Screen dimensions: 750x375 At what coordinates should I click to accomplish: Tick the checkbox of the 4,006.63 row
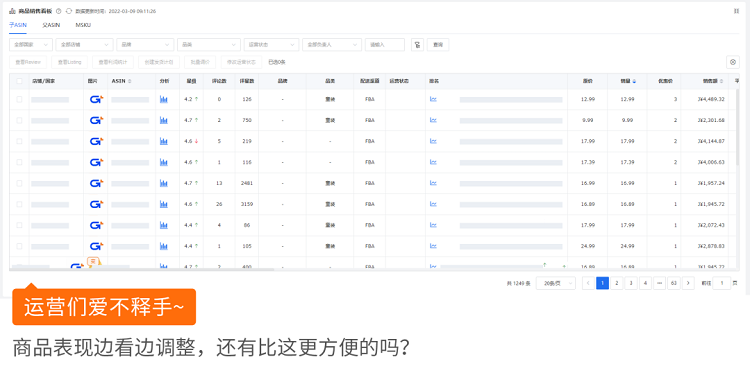19,163
